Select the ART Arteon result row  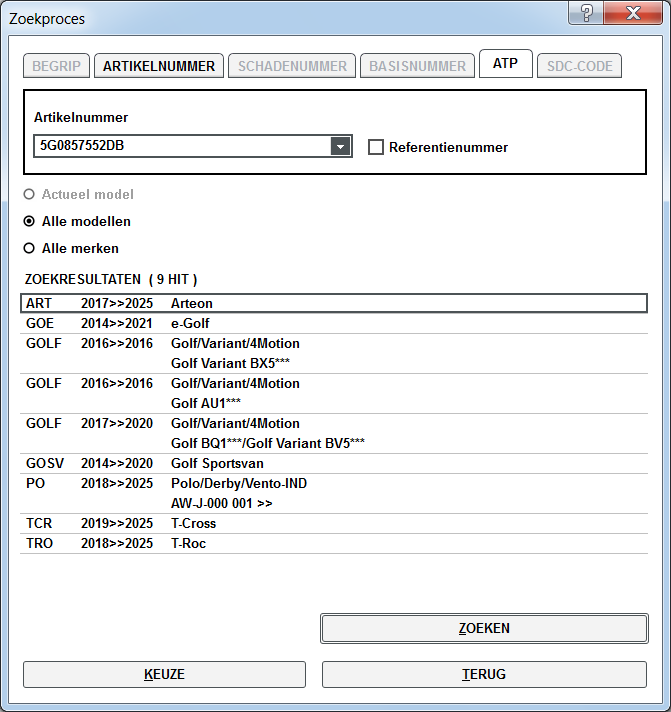[334, 303]
